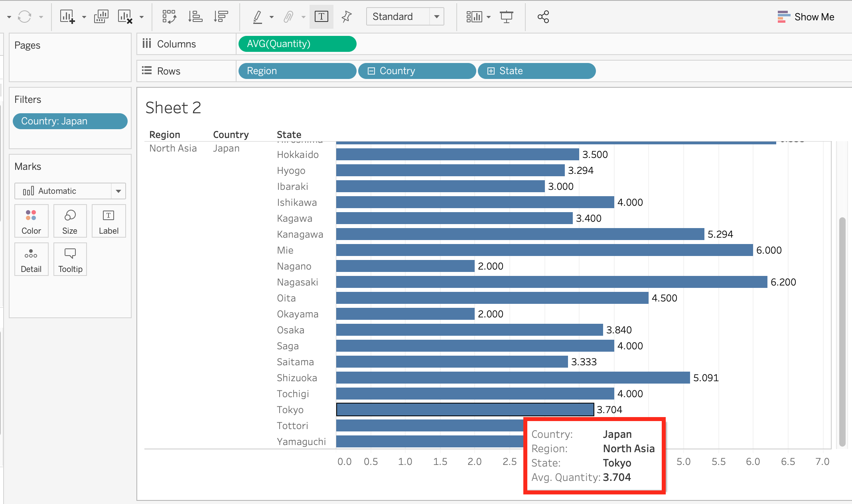Image resolution: width=852 pixels, height=504 pixels.
Task: Expand the State pill hierarchy
Action: (490, 71)
